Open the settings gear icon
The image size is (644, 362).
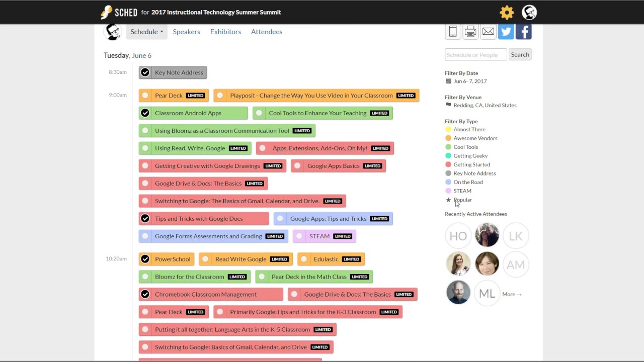point(507,12)
